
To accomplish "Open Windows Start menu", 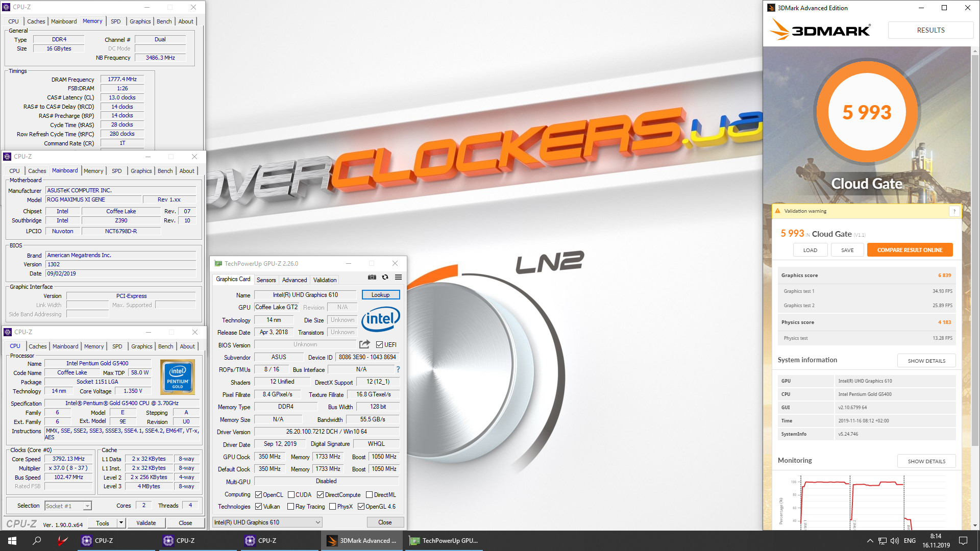I will 12,541.
